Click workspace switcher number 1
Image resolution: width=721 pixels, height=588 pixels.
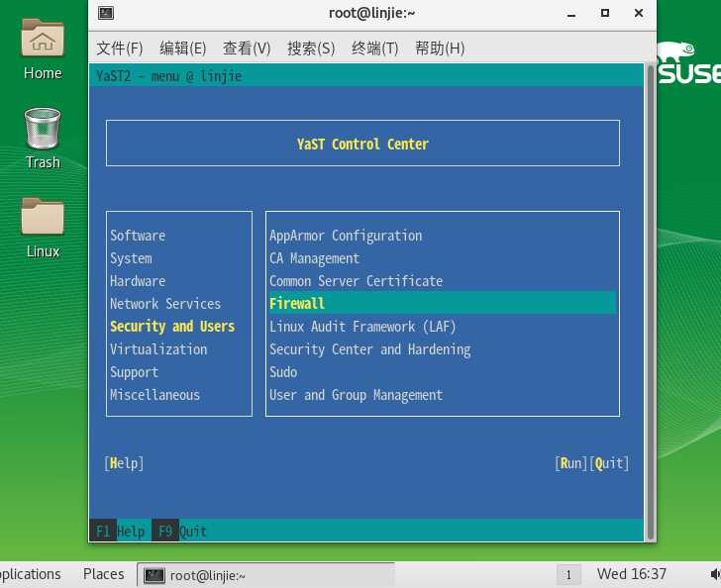click(568, 575)
